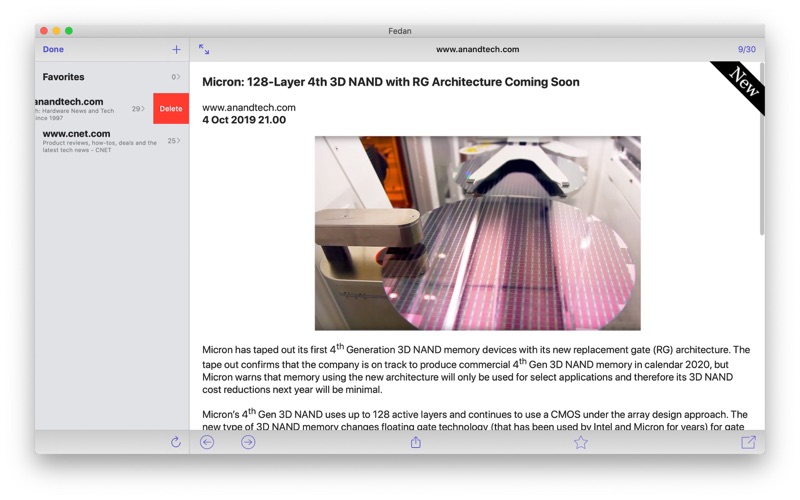Share the article via share icon
The height and width of the screenshot is (500, 800).
(x=416, y=442)
